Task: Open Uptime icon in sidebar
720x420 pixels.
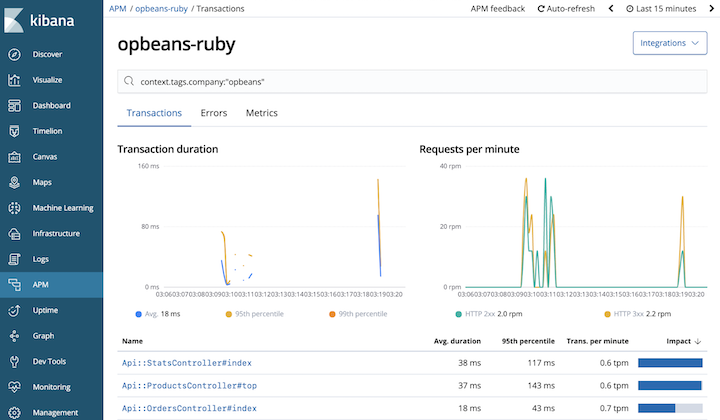Action: coord(14,310)
